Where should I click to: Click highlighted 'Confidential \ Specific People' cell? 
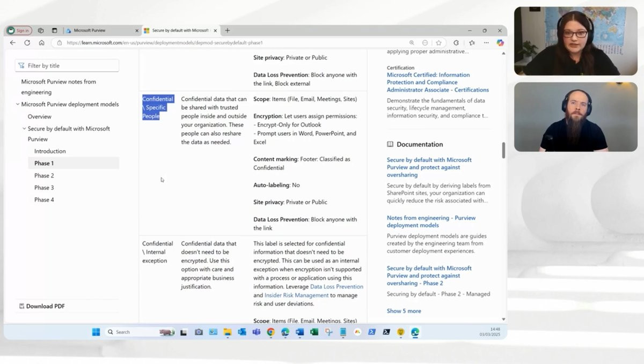(158, 107)
